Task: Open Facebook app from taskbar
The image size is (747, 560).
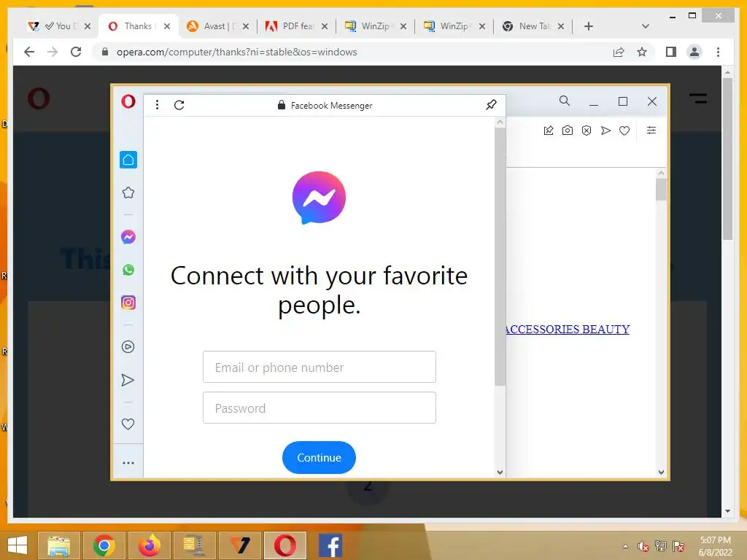Action: tap(330, 545)
